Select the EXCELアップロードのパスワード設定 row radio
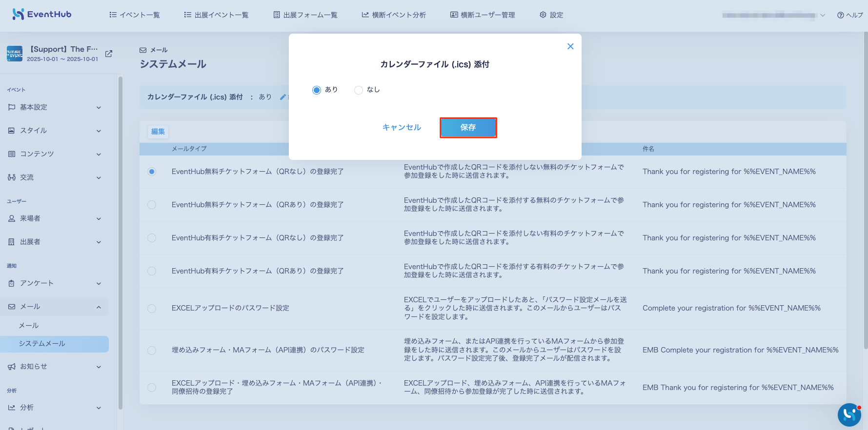Viewport: 868px width, 430px height. pyautogui.click(x=152, y=309)
